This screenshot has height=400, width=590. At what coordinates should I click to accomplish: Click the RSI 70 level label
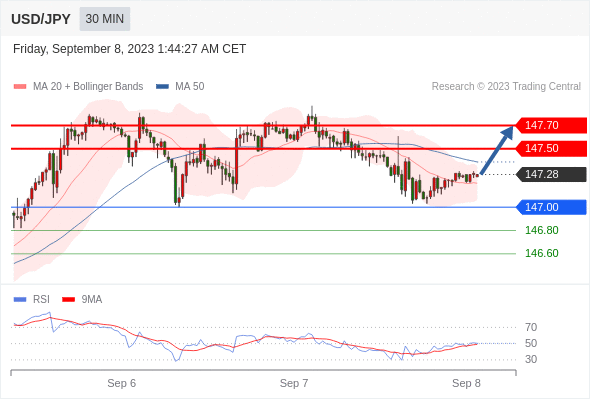point(531,327)
